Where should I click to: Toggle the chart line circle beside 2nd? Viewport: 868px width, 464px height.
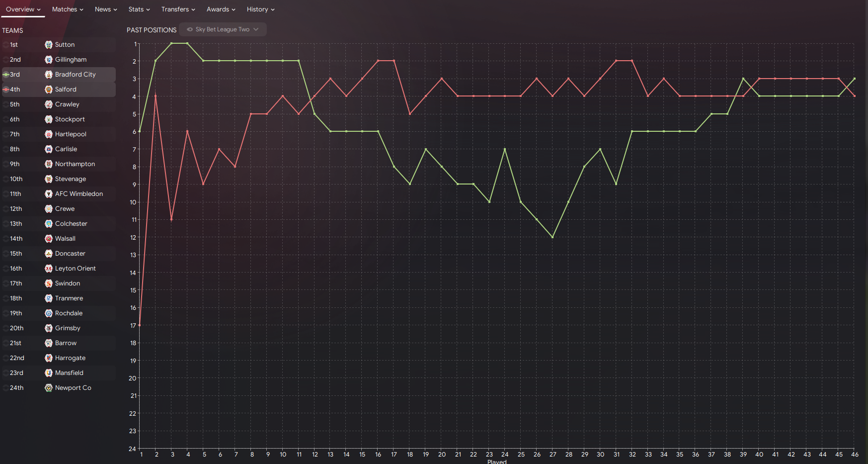tap(6, 60)
